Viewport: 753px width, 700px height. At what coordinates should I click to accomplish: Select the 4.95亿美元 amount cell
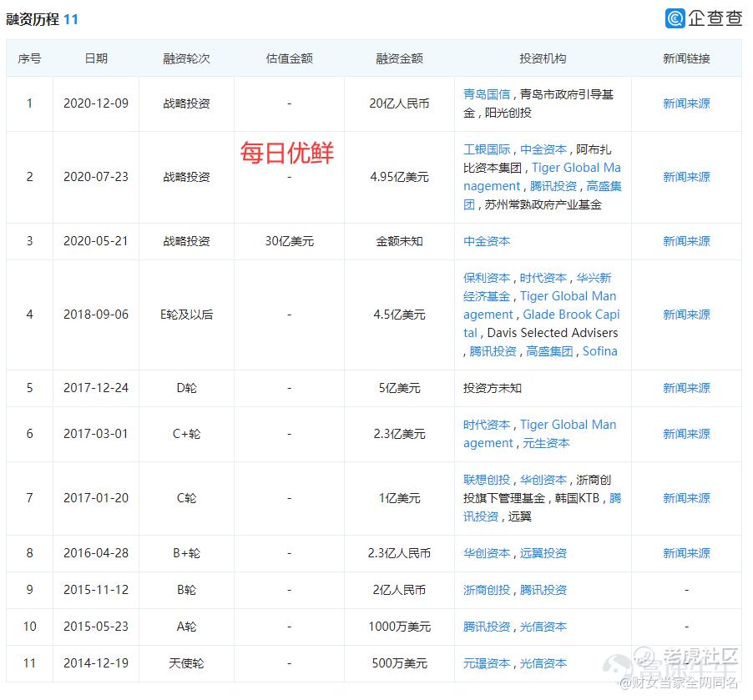399,177
